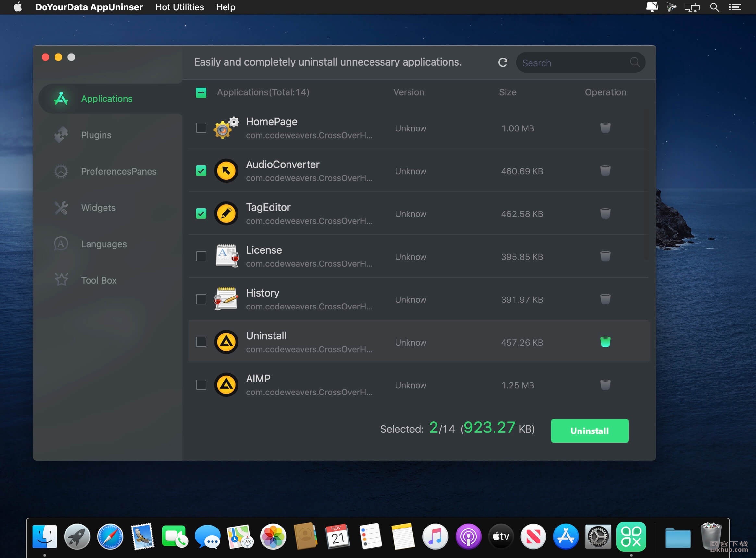Open the Trash in the Dock
756x558 pixels.
711,536
